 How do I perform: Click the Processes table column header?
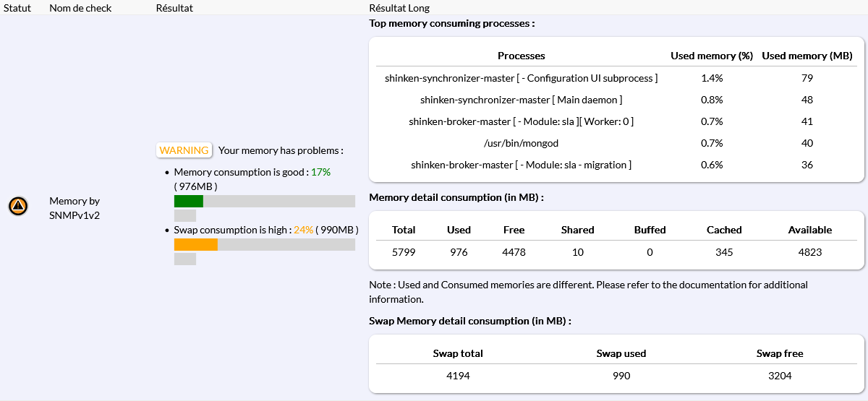pyautogui.click(x=521, y=56)
